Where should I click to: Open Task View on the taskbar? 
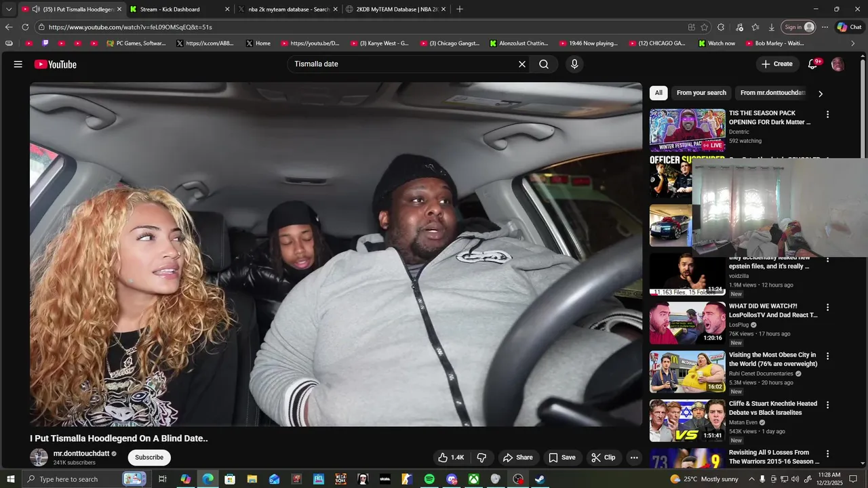(x=163, y=479)
